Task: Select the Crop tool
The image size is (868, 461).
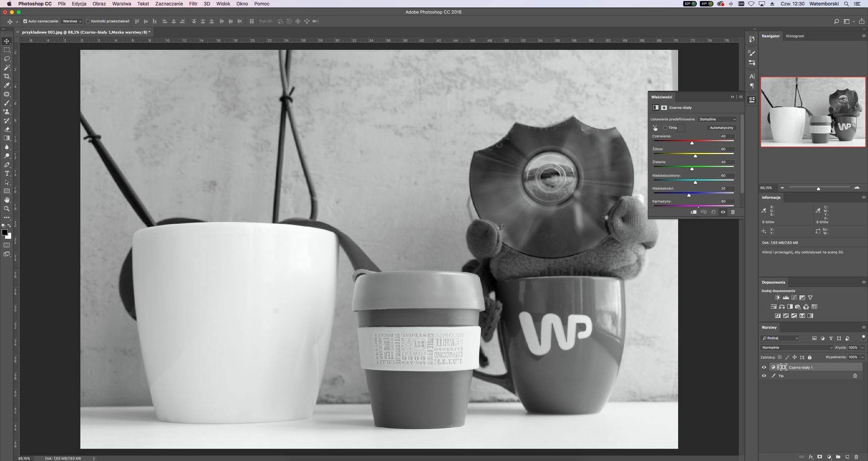Action: [x=7, y=76]
